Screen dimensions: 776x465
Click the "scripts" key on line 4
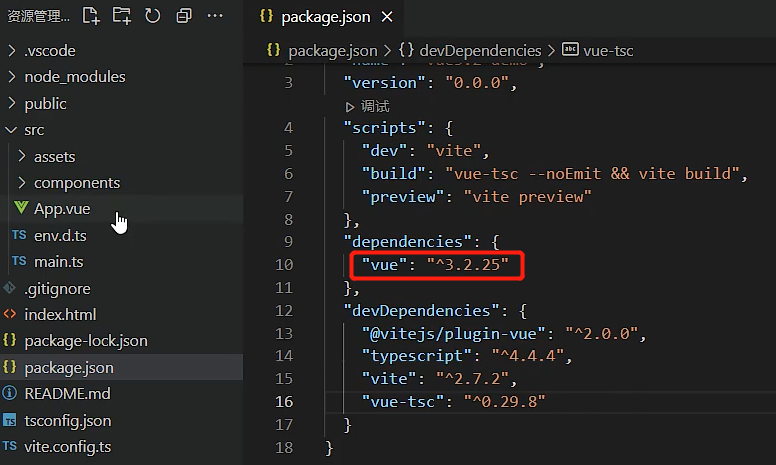[x=385, y=128]
